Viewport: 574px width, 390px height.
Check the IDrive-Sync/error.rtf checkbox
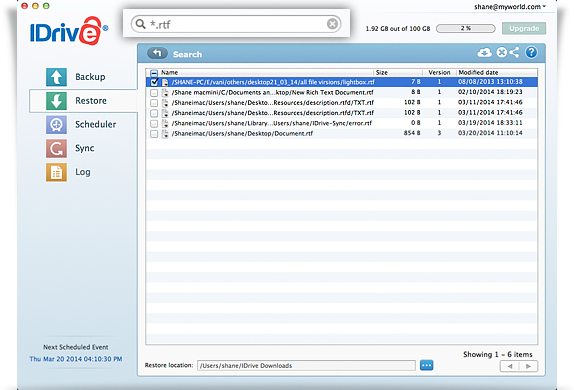[x=154, y=123]
